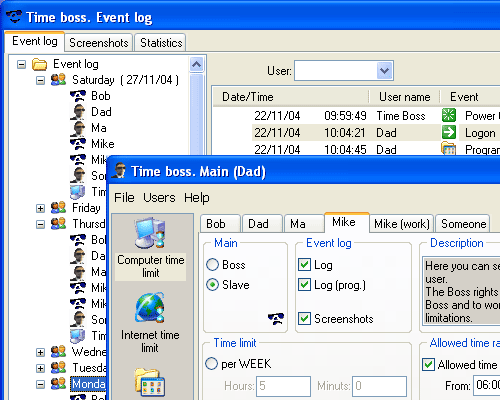
Task: Select the Someone user tab
Action: tap(463, 223)
